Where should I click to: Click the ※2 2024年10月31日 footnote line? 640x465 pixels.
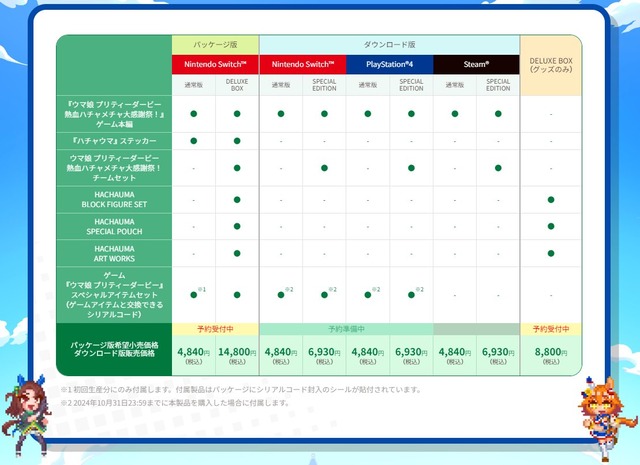click(x=176, y=403)
